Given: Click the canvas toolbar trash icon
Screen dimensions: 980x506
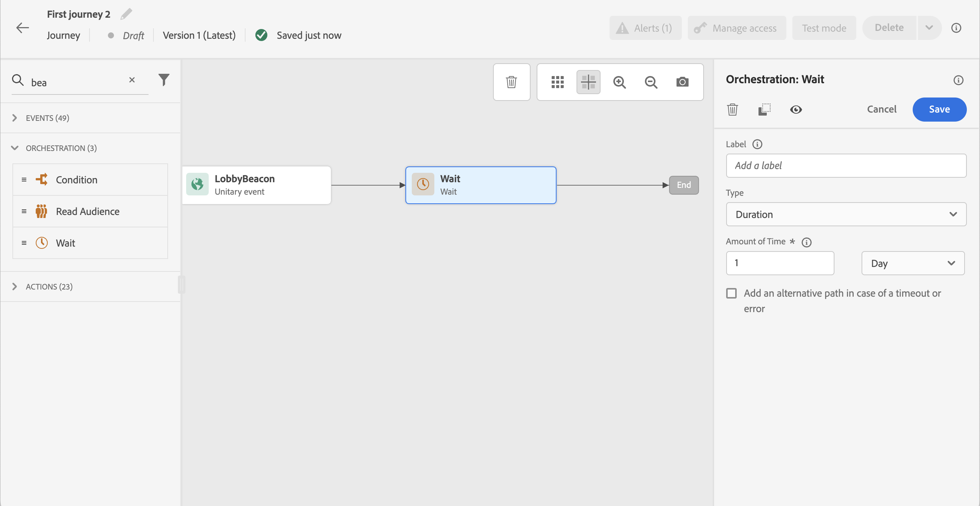Looking at the screenshot, I should tap(511, 82).
